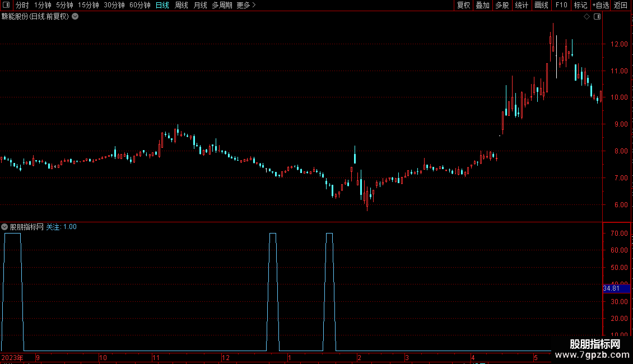
Task: Click the diamond marker icon above the chart
Action: pos(587,17)
